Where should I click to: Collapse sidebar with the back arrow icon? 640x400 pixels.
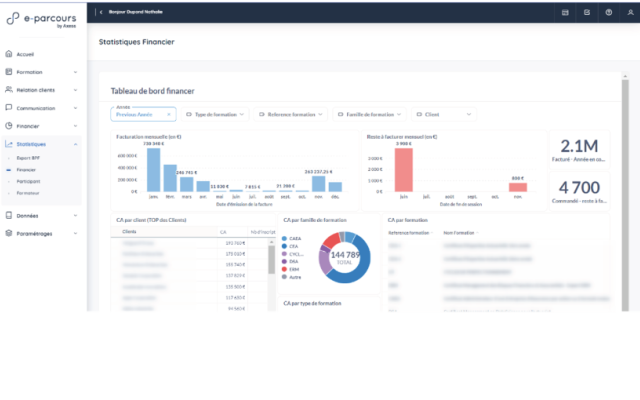[100, 12]
